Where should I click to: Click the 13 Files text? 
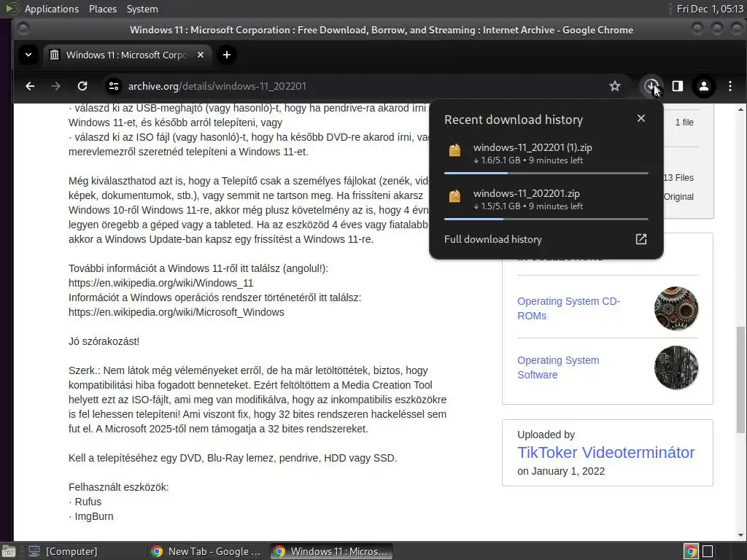pyautogui.click(x=678, y=178)
